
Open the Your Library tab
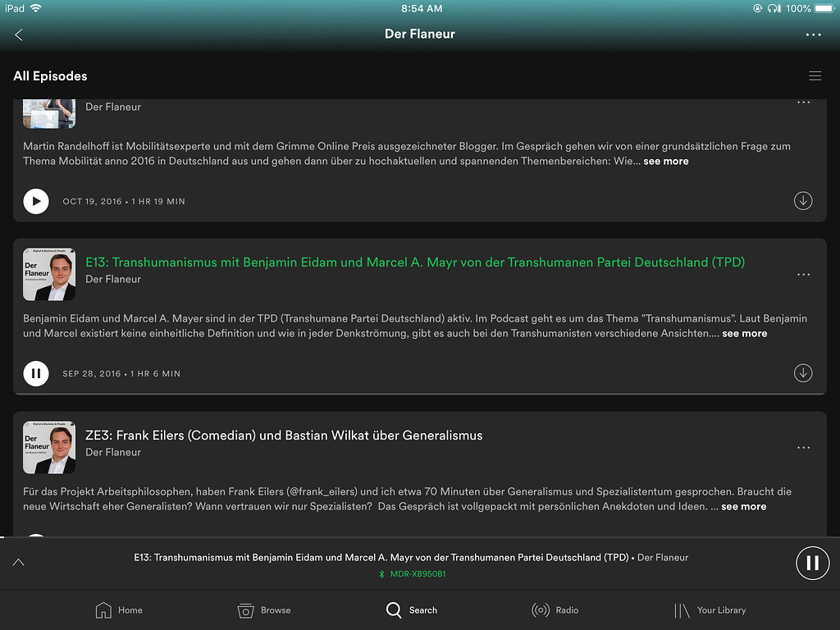[710, 610]
